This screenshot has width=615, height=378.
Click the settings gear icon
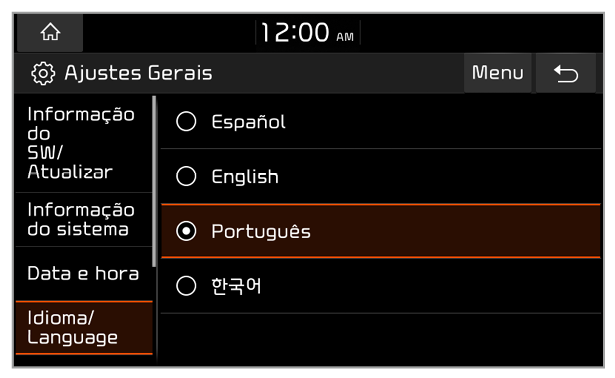click(43, 73)
